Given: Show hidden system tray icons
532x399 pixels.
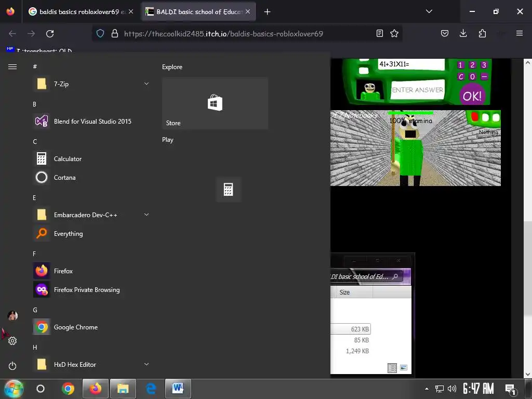Looking at the screenshot, I should click(427, 389).
